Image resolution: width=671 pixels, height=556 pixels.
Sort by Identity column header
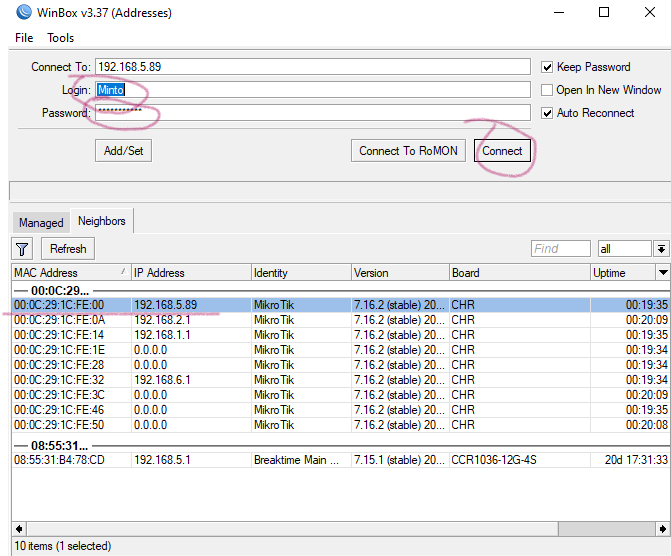pos(301,273)
